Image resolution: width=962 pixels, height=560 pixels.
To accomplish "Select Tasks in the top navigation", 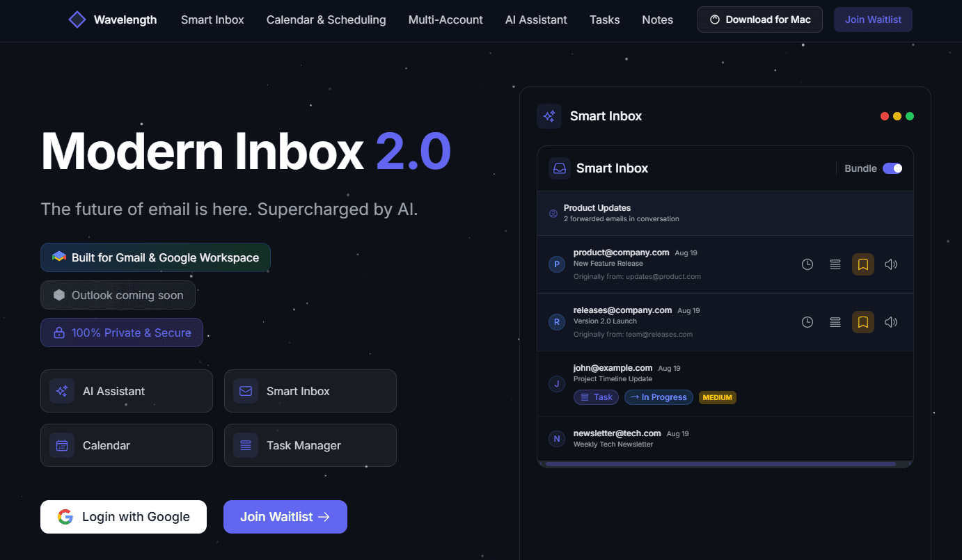I will click(x=605, y=19).
